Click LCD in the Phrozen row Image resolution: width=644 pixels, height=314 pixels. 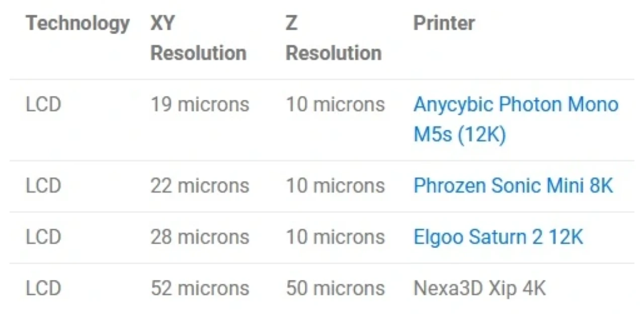(44, 186)
